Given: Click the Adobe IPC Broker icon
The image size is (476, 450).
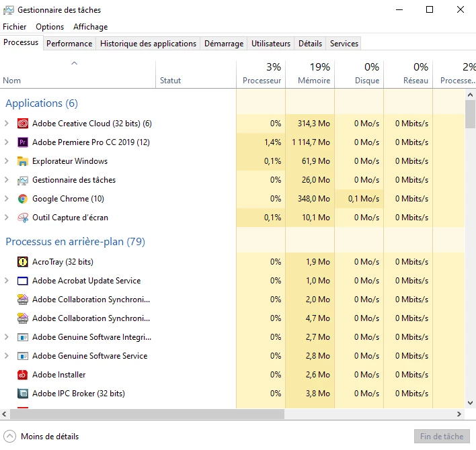Looking at the screenshot, I should pos(23,394).
